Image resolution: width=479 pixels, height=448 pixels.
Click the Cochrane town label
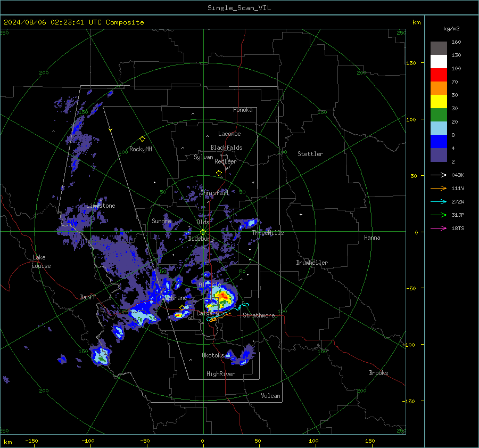point(174,298)
